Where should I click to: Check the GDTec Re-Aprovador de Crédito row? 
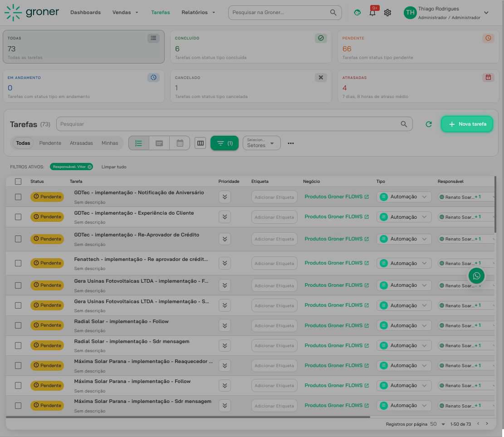click(18, 239)
